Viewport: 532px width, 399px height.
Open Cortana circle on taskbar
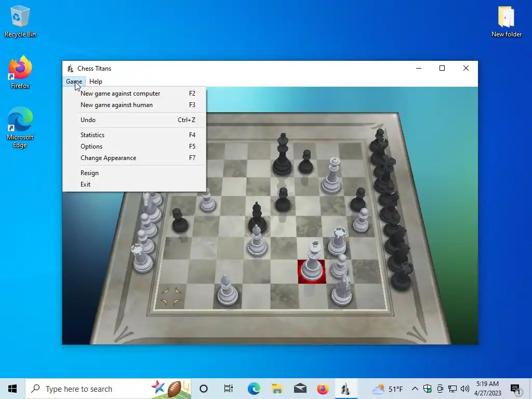click(204, 389)
